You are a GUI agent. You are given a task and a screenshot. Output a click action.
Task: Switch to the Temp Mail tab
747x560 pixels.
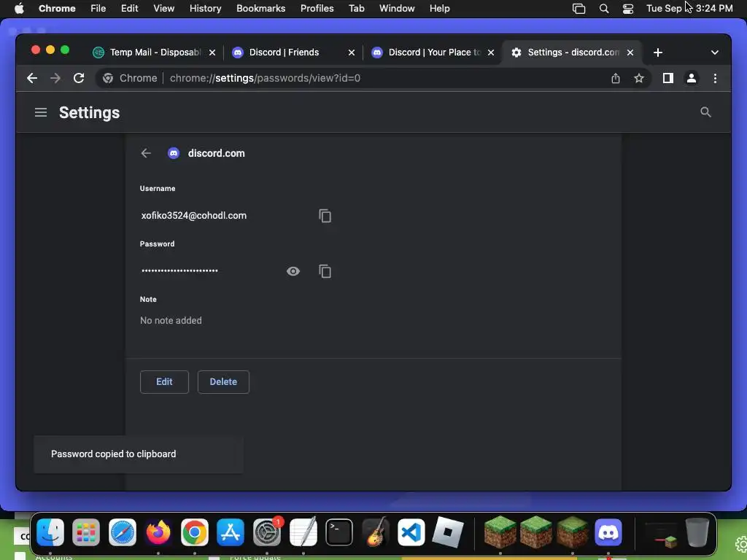pos(154,52)
